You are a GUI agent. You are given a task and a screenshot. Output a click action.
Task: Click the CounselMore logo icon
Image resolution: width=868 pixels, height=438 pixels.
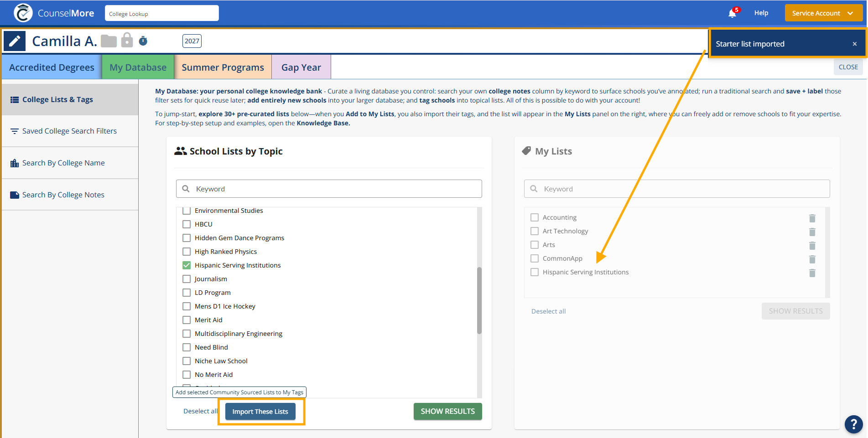coord(23,13)
